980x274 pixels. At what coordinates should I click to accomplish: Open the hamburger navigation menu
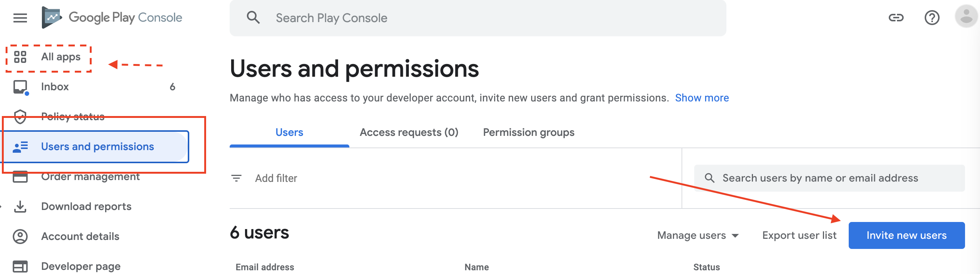(x=20, y=18)
